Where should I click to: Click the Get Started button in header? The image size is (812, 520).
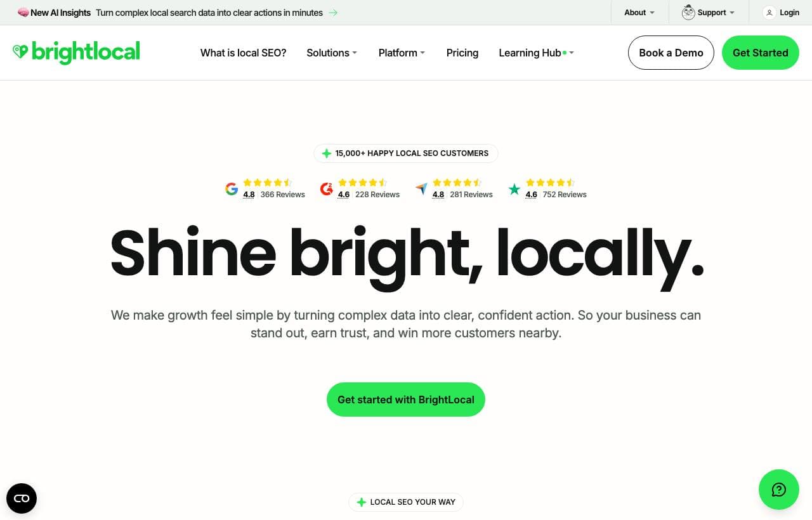761,53
